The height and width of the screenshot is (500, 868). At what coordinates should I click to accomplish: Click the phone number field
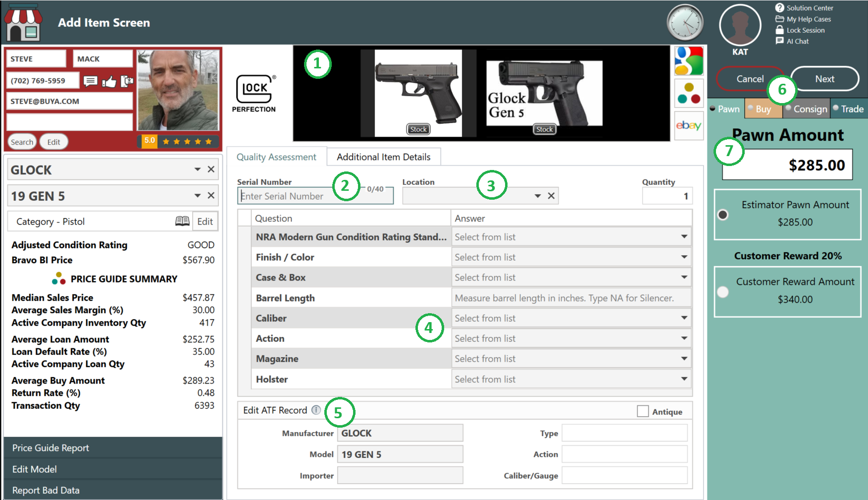click(43, 81)
